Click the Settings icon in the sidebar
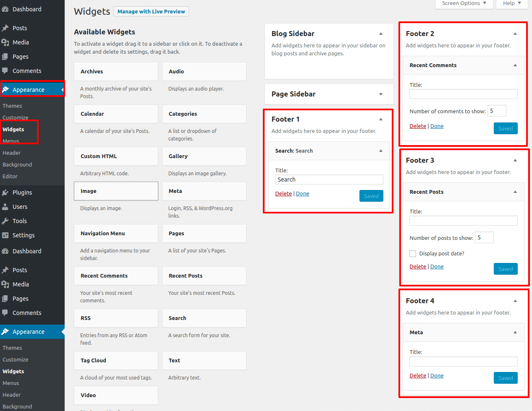Image resolution: width=532 pixels, height=411 pixels. tap(6, 235)
